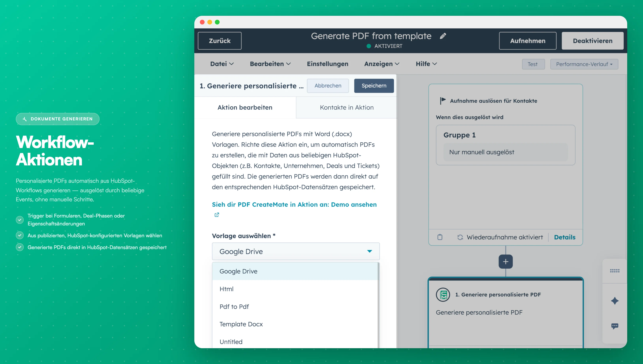Click the clipboard icon in trigger card footer

[440, 237]
